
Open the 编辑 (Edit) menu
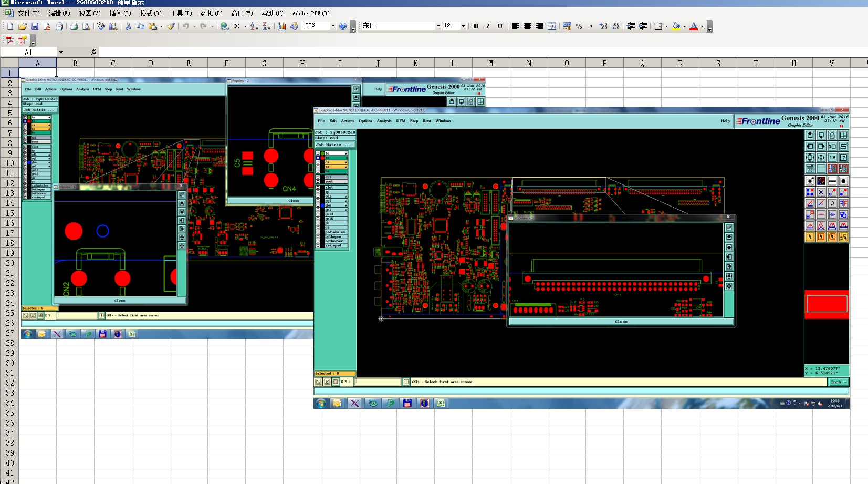59,13
